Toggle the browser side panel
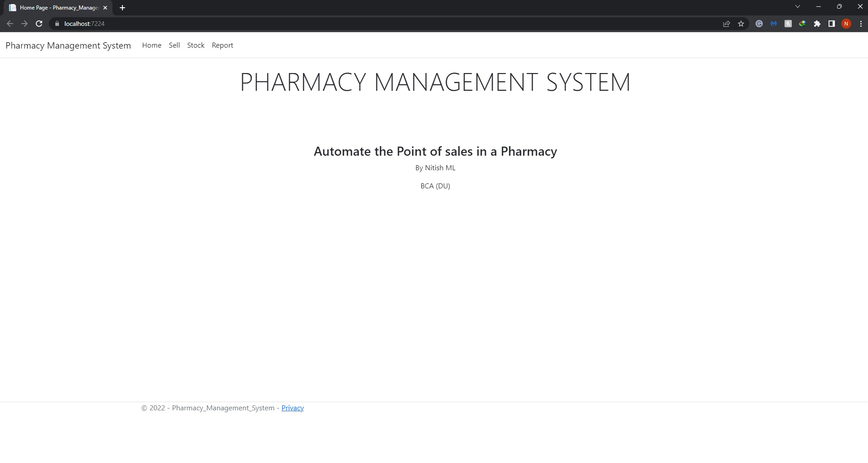This screenshot has width=868, height=463. click(x=832, y=24)
